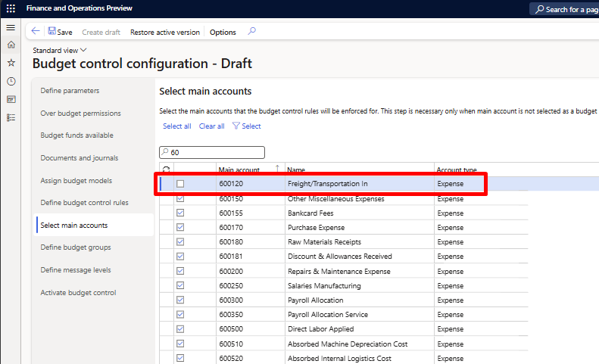Viewport: 599px width, 364px height.
Task: Switch to Activate budget control step
Action: (78, 293)
